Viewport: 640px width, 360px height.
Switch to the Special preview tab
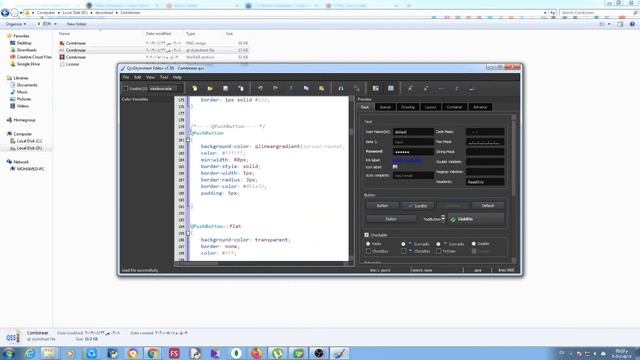click(x=385, y=107)
